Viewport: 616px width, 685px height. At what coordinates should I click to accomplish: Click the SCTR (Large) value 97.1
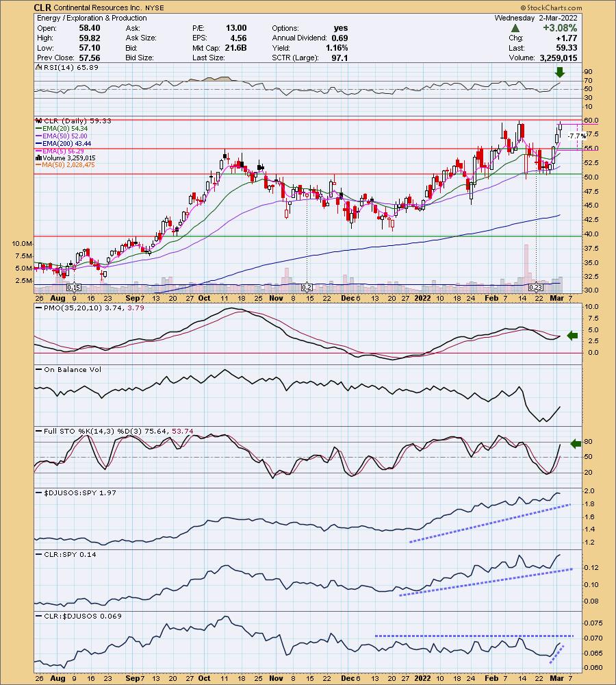339,58
